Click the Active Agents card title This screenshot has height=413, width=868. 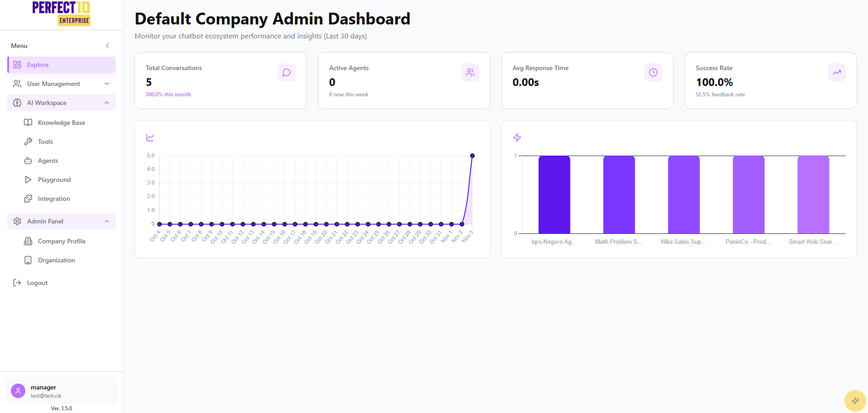(x=349, y=68)
